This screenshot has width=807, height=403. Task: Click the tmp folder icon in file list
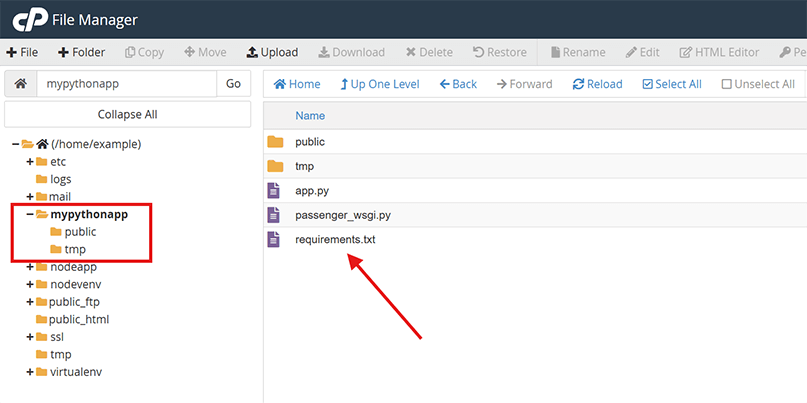pos(276,166)
